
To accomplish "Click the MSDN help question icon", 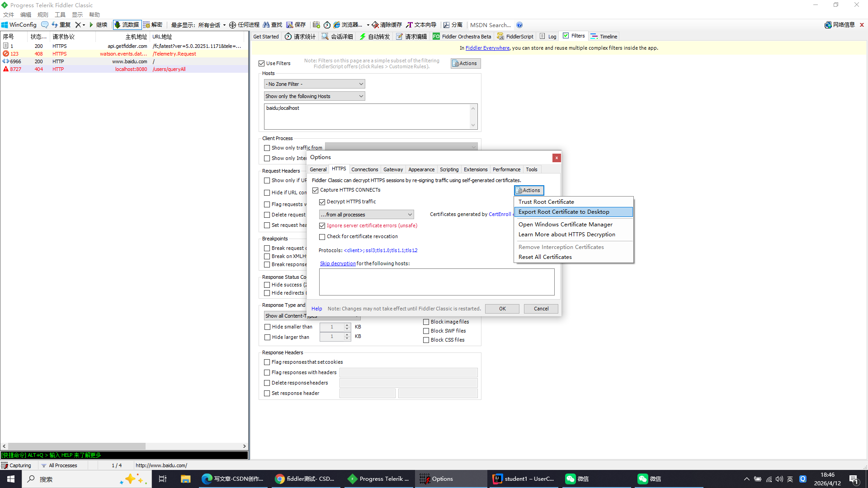I will coord(519,25).
